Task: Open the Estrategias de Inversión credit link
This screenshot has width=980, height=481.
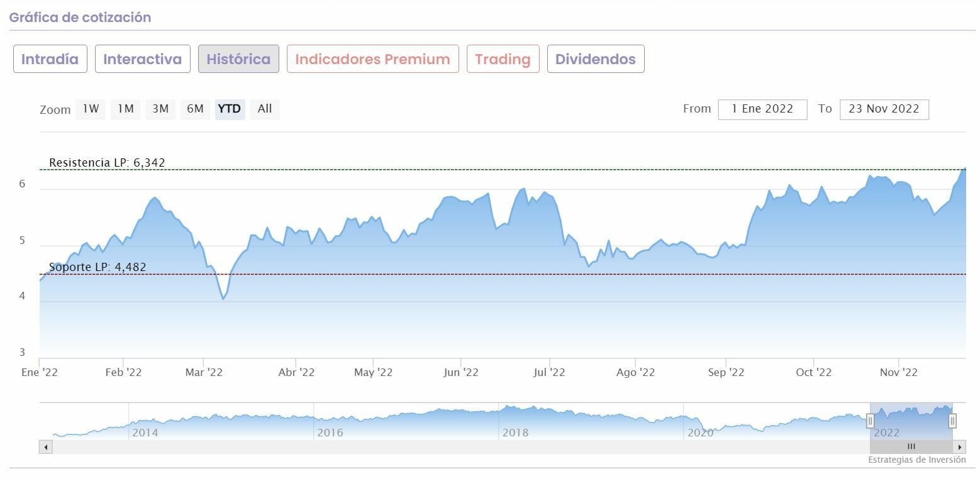Action: 916,460
